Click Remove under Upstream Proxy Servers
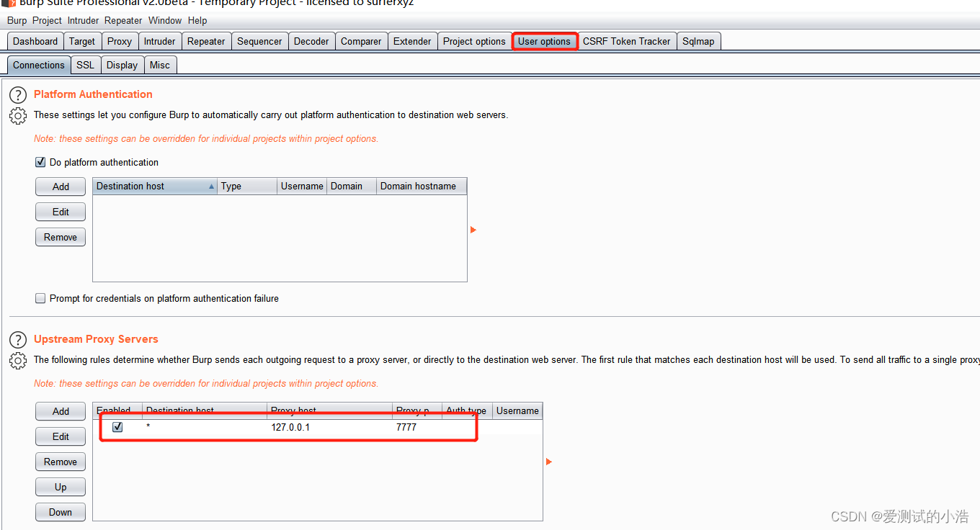 61,462
